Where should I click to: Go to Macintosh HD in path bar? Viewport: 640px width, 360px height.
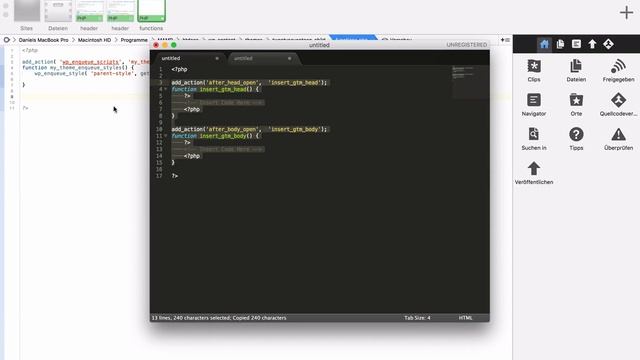pos(94,40)
